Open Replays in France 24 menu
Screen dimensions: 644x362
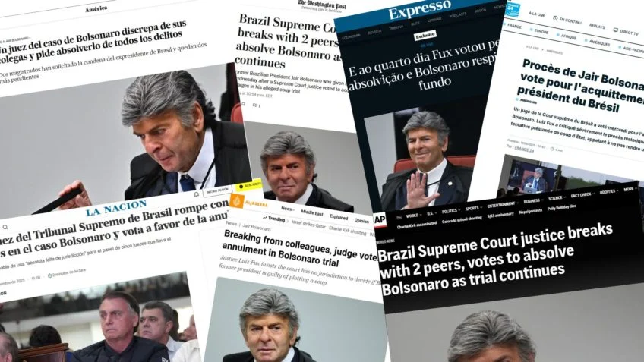597,26
